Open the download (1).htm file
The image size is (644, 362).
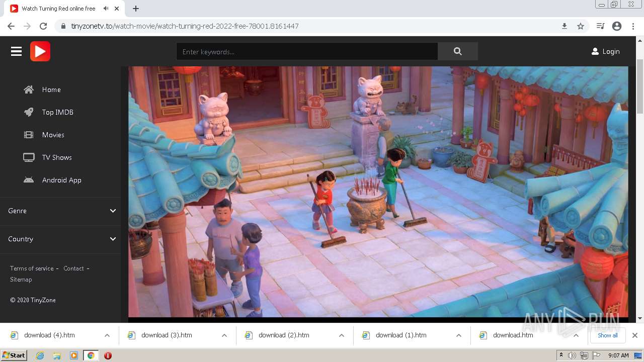point(401,335)
